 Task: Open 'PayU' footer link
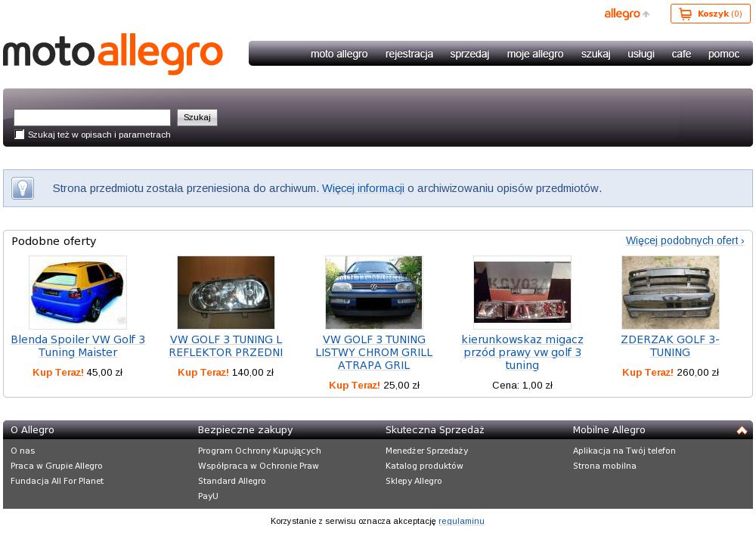208,496
